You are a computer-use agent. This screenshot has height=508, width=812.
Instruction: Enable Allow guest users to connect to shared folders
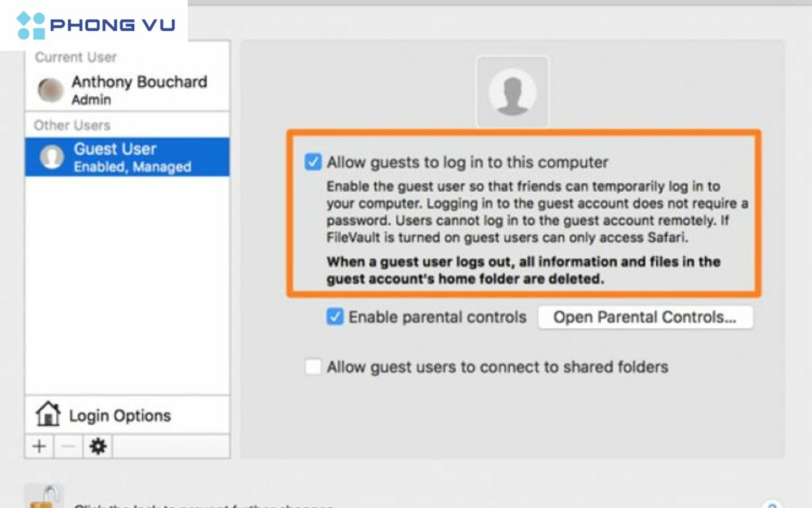coord(313,367)
